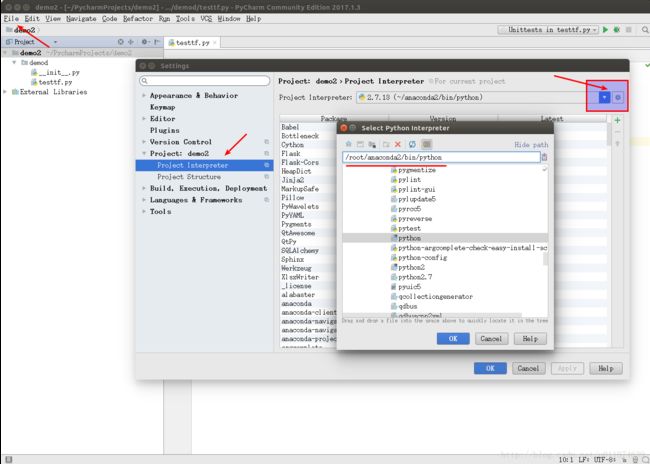Expand External Libraries in project tree

5,92
